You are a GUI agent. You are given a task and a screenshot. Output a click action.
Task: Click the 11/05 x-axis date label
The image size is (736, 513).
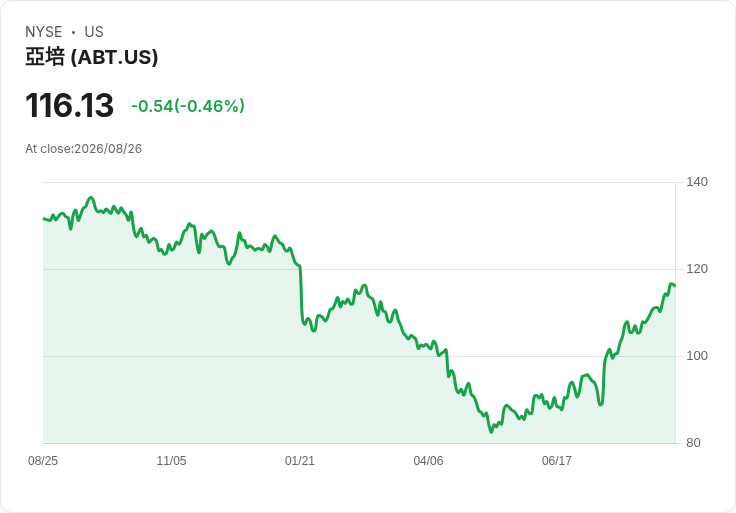pos(171,461)
